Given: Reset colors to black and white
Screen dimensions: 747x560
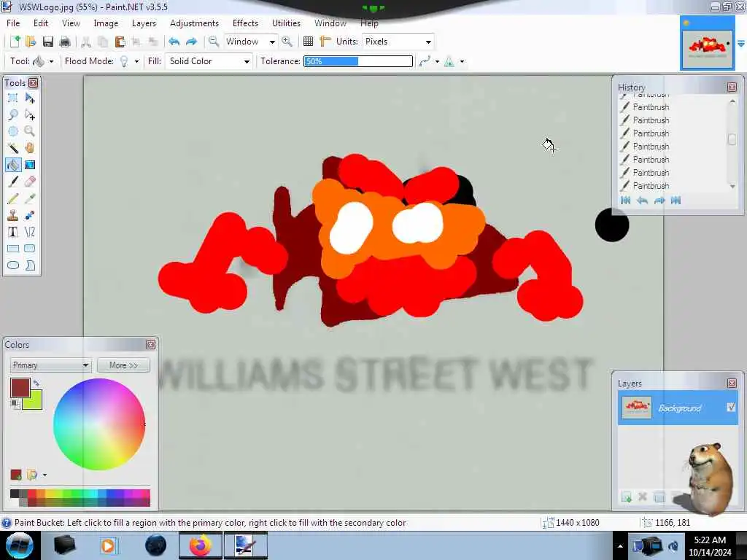Looking at the screenshot, I should [15, 404].
